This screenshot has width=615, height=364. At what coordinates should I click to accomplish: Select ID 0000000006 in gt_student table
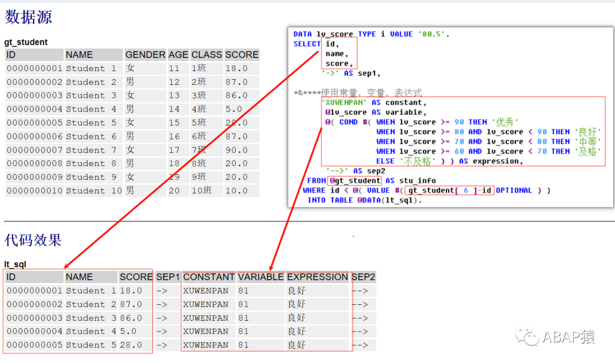pyautogui.click(x=35, y=136)
